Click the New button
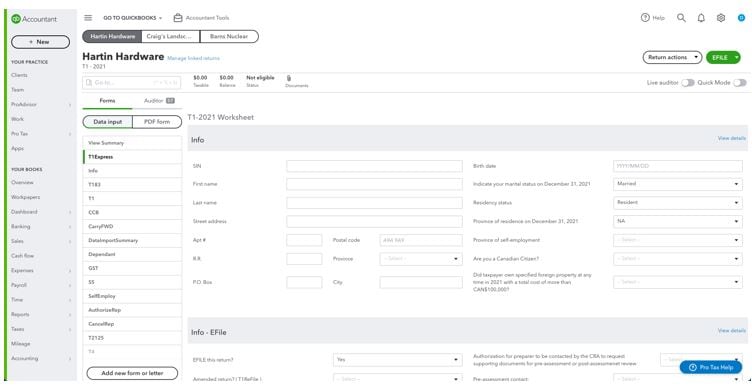The height and width of the screenshot is (388, 752). pos(40,42)
